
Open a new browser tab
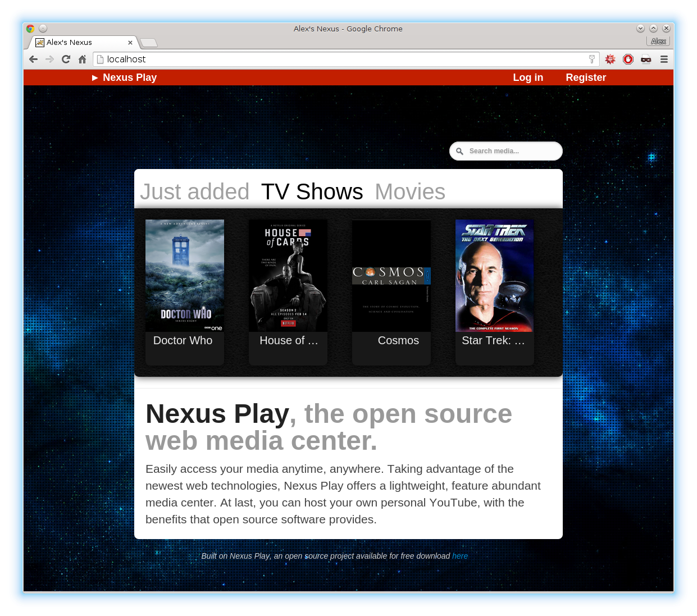pyautogui.click(x=148, y=43)
